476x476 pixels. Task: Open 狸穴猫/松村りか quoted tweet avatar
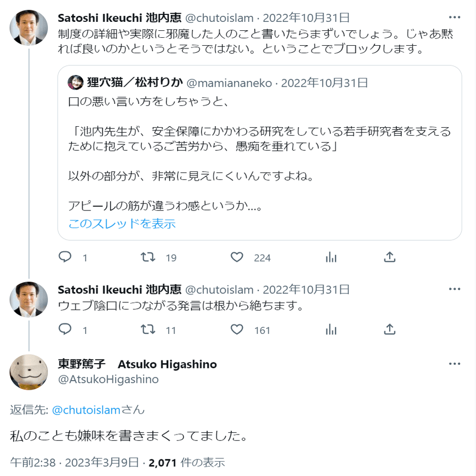point(75,83)
